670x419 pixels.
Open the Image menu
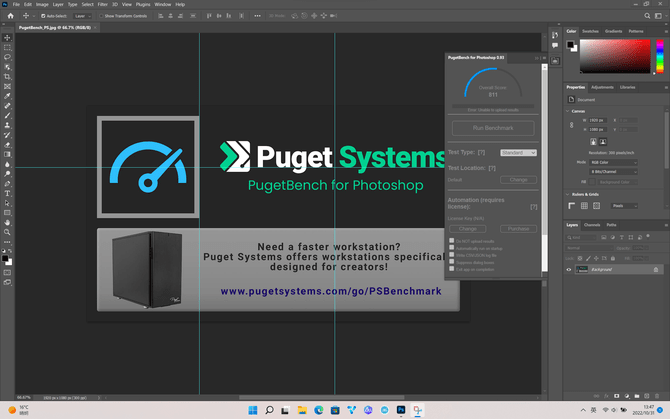[x=42, y=4]
